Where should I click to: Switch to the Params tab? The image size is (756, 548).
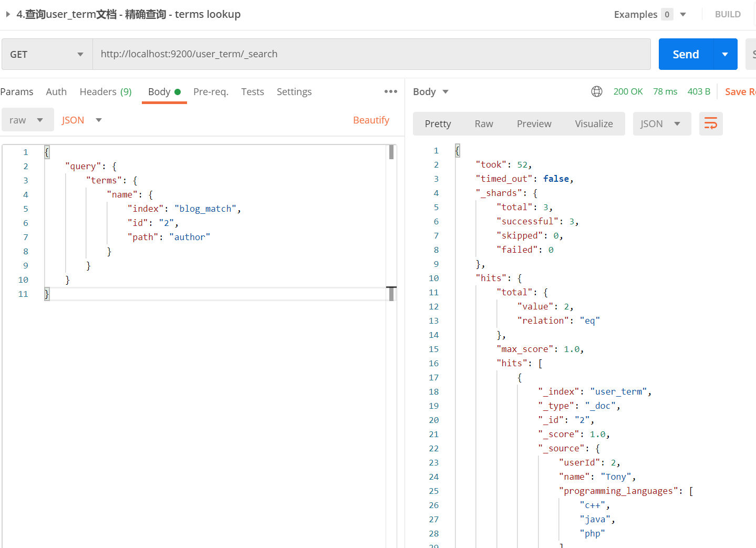[x=17, y=92]
